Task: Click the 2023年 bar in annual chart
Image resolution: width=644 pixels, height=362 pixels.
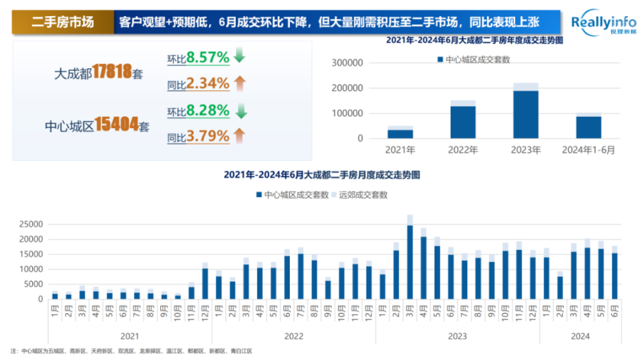Action: (526, 111)
